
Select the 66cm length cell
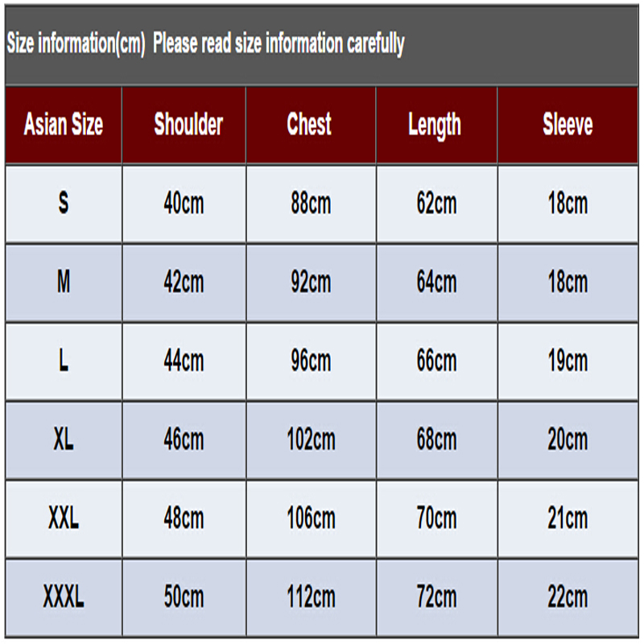pyautogui.click(x=436, y=361)
